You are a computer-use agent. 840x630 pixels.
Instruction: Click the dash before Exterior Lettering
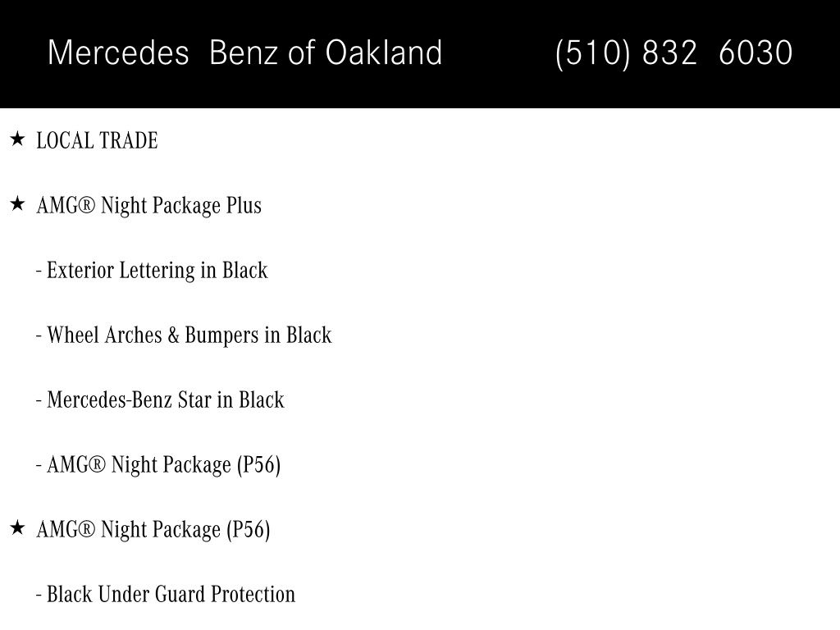tap(39, 271)
